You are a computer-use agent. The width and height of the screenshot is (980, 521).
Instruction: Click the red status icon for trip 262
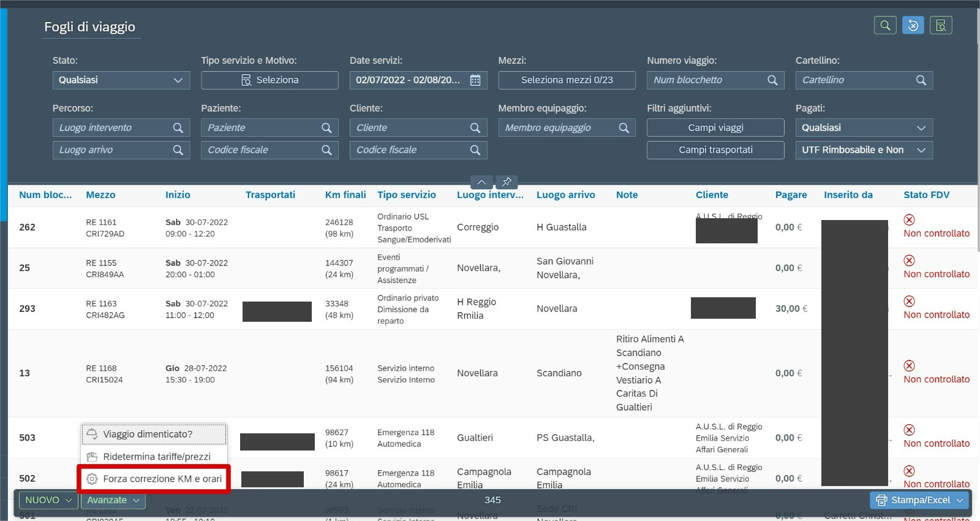coord(909,219)
